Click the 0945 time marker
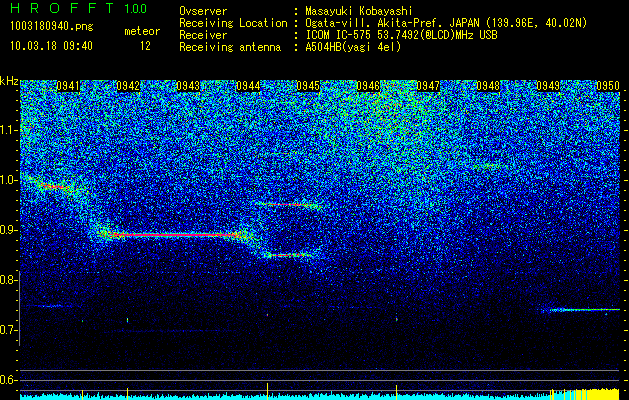The width and height of the screenshot is (629, 400). [x=308, y=86]
